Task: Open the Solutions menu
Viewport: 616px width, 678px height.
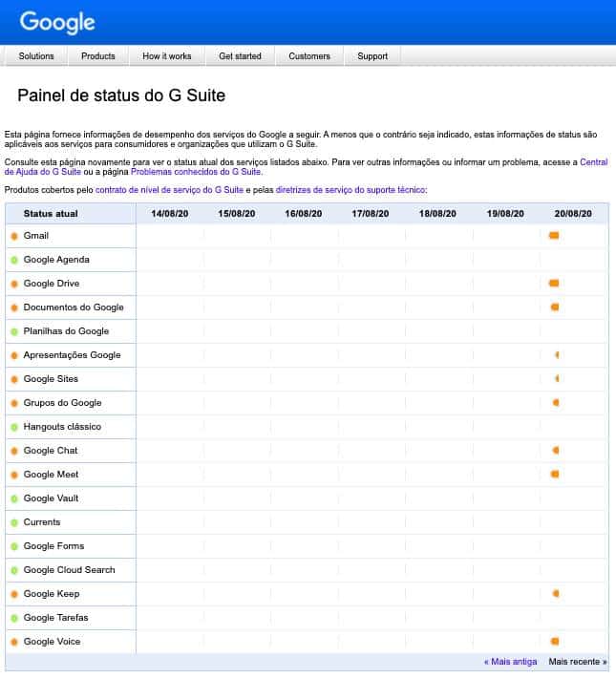Action: [x=36, y=56]
